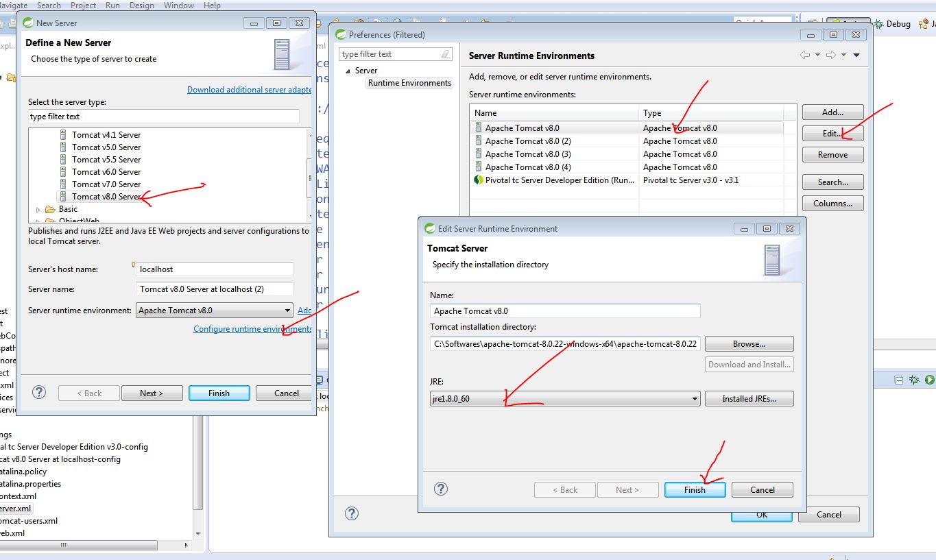Open the Search menu

pos(49,5)
